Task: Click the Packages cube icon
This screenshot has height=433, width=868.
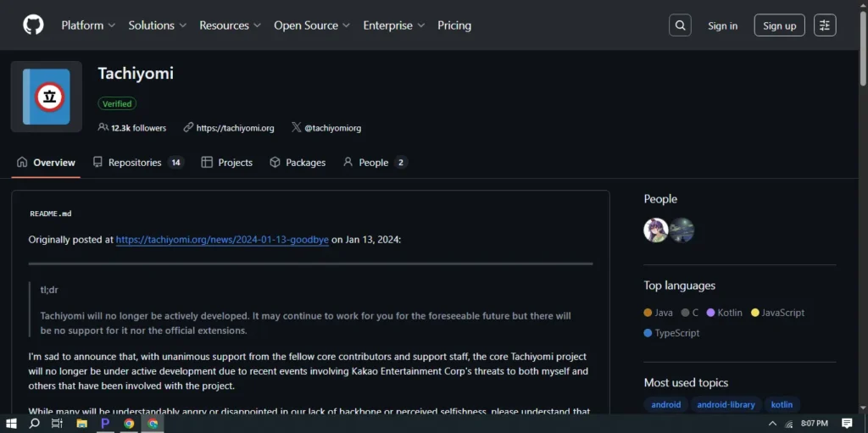Action: pyautogui.click(x=275, y=162)
